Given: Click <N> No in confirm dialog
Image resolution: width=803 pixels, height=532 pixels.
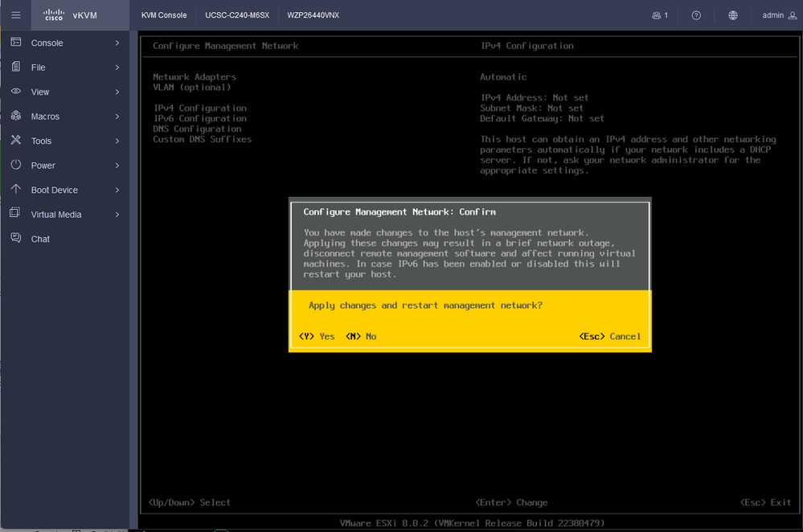Looking at the screenshot, I should (361, 337).
